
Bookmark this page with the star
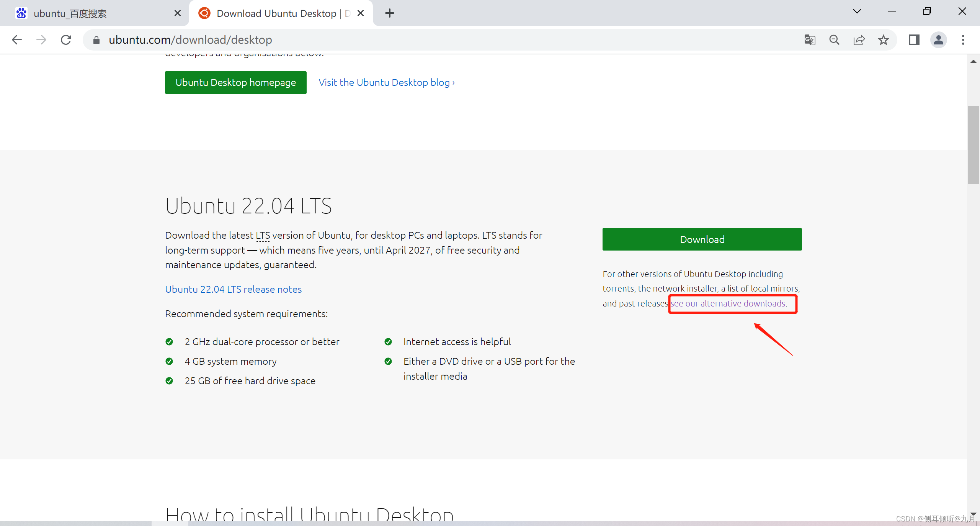coord(883,40)
